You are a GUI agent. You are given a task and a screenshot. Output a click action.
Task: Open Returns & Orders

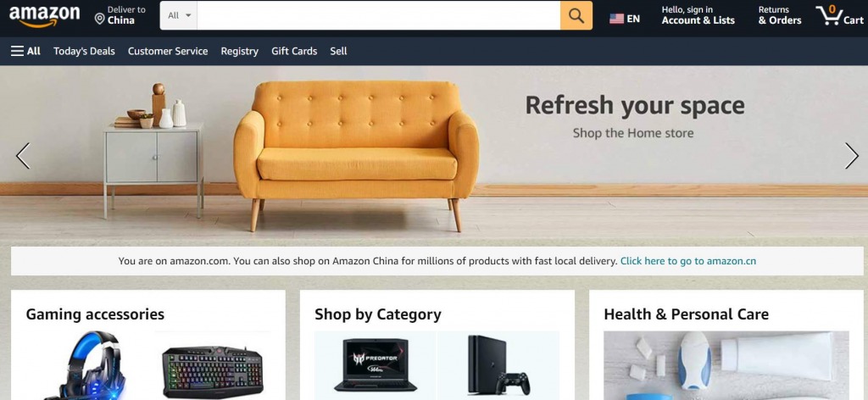click(780, 15)
